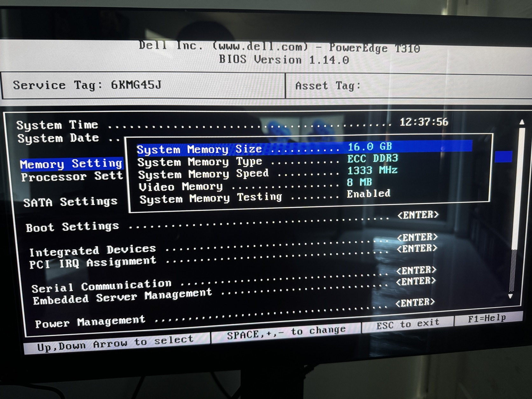Click the 'ESC to exit' hint
This screenshot has width=532, height=399.
click(408, 324)
